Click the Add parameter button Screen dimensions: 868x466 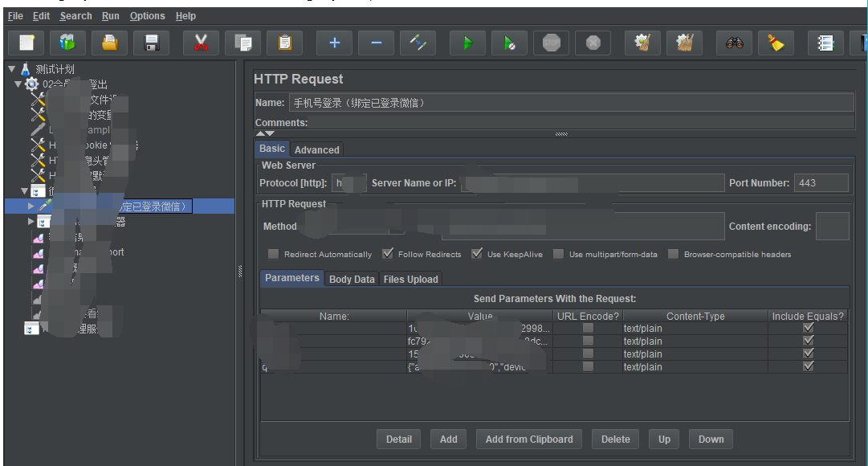(x=448, y=439)
